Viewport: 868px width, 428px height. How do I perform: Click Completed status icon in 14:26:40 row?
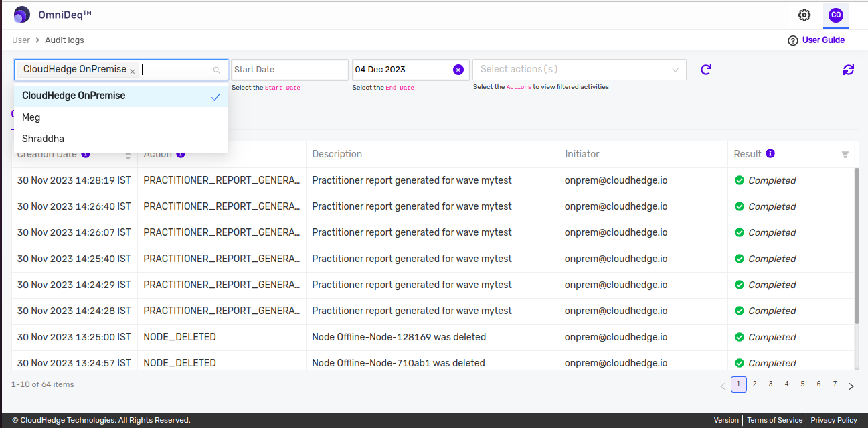(740, 206)
